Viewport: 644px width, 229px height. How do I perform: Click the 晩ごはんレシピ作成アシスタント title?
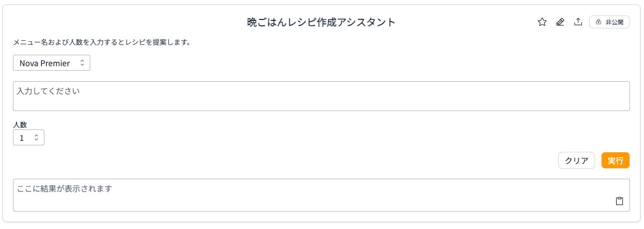click(321, 22)
